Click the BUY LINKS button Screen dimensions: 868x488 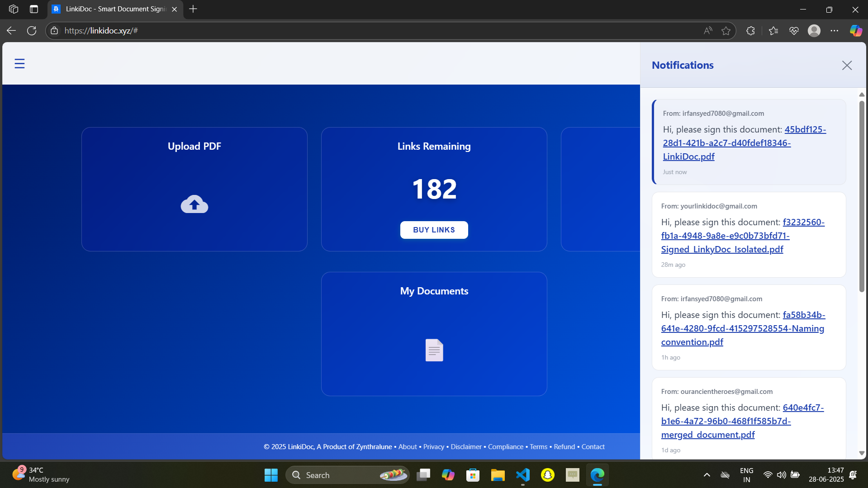[x=434, y=230]
